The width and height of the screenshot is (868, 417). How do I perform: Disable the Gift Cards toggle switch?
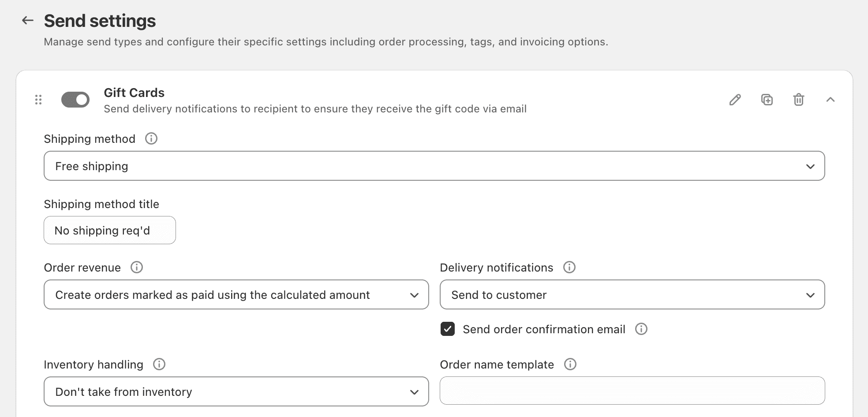(75, 100)
